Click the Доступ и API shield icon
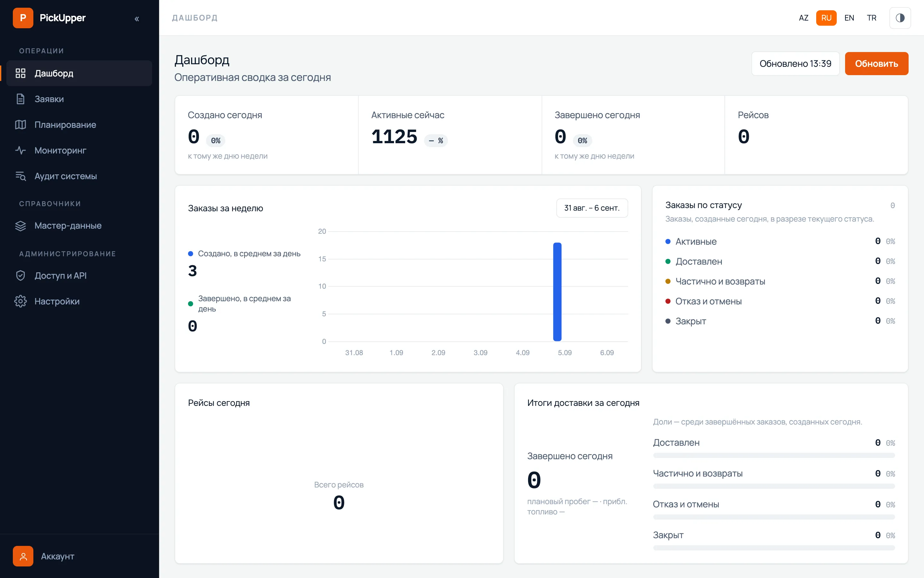Screen dimensions: 924x578 click(20, 276)
